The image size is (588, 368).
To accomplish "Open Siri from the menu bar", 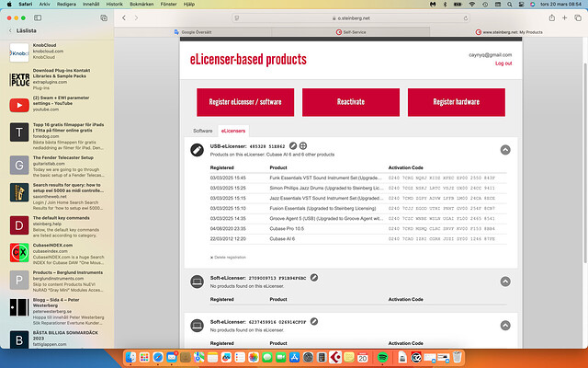I will point(532,4).
